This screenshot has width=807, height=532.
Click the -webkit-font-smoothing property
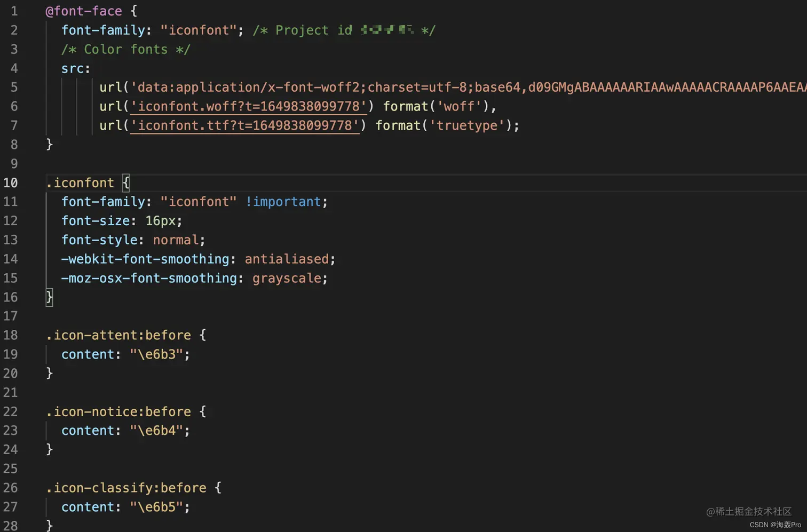pos(145,259)
